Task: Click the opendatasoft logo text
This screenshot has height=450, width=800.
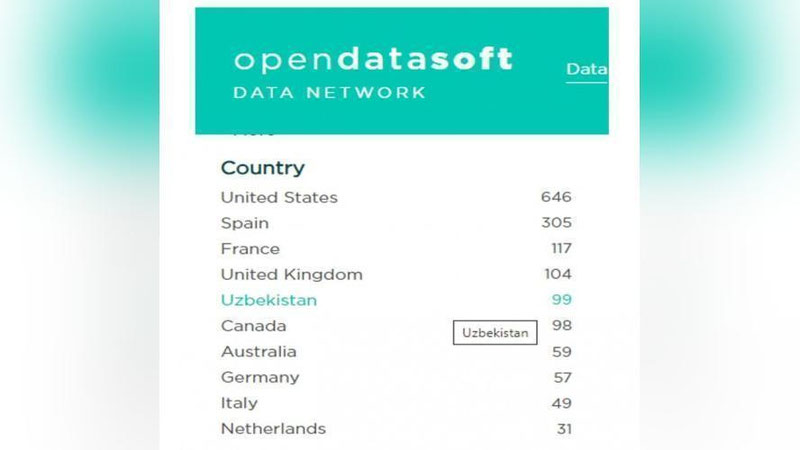Action: point(373,59)
